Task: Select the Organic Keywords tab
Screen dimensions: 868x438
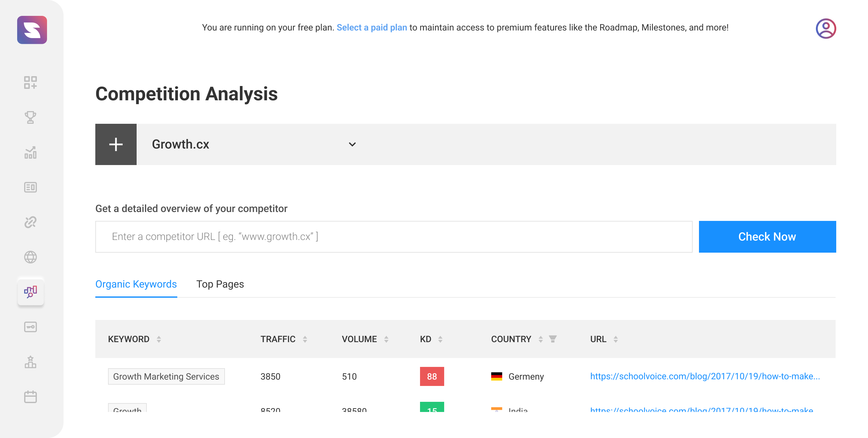Action: point(136,284)
